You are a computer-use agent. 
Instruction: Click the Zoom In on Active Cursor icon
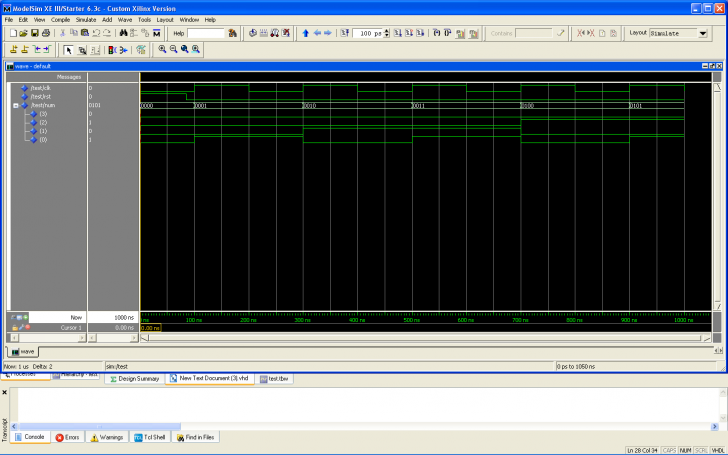click(195, 49)
